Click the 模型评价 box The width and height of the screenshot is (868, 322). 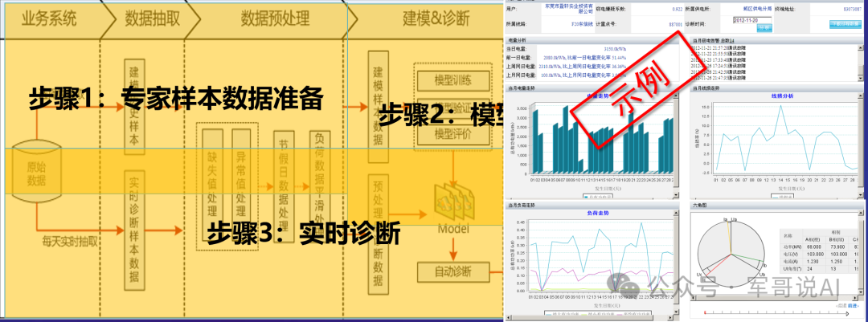point(453,134)
